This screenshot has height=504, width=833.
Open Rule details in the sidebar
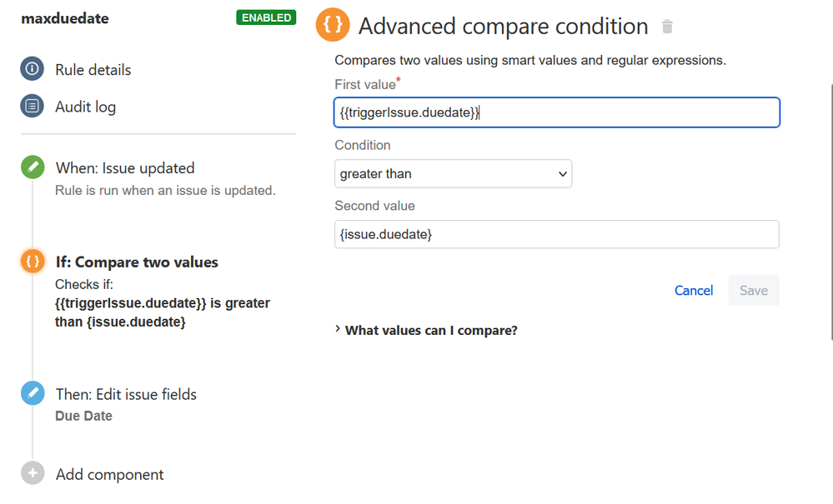tap(93, 70)
